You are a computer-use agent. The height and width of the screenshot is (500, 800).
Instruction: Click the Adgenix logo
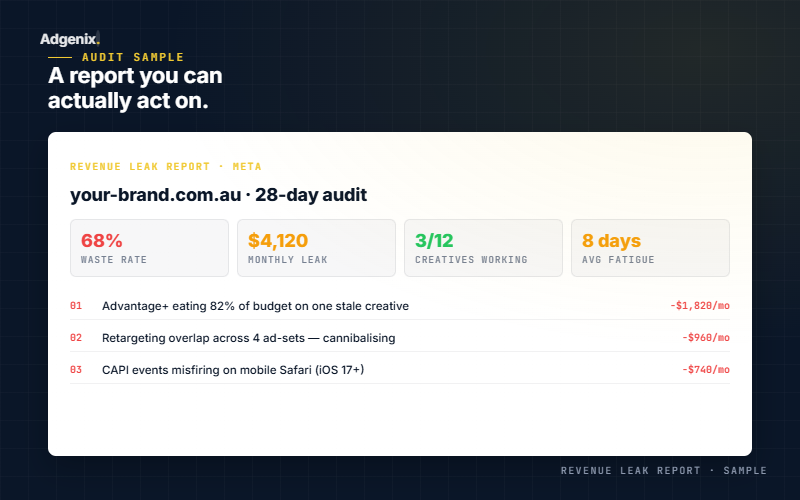pyautogui.click(x=70, y=39)
